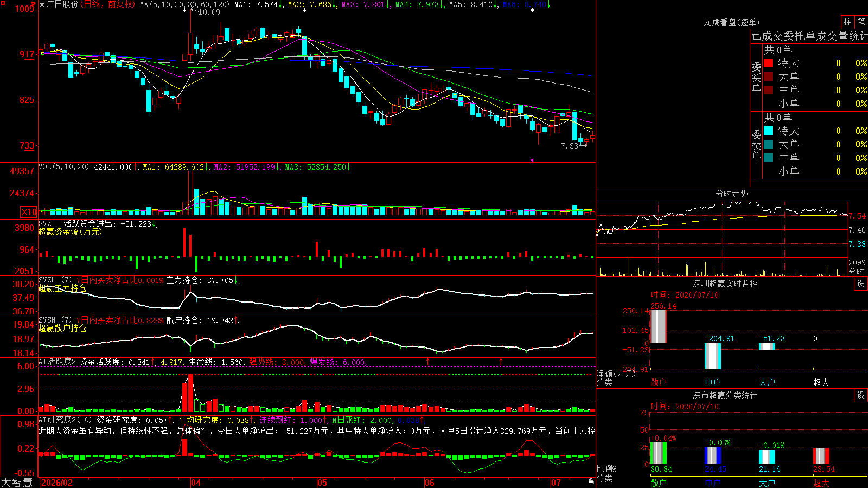Click the 日线, 前复权 period label

click(107, 4)
